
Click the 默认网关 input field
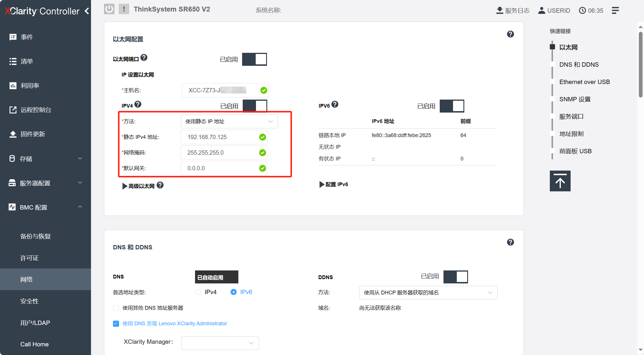[224, 168]
